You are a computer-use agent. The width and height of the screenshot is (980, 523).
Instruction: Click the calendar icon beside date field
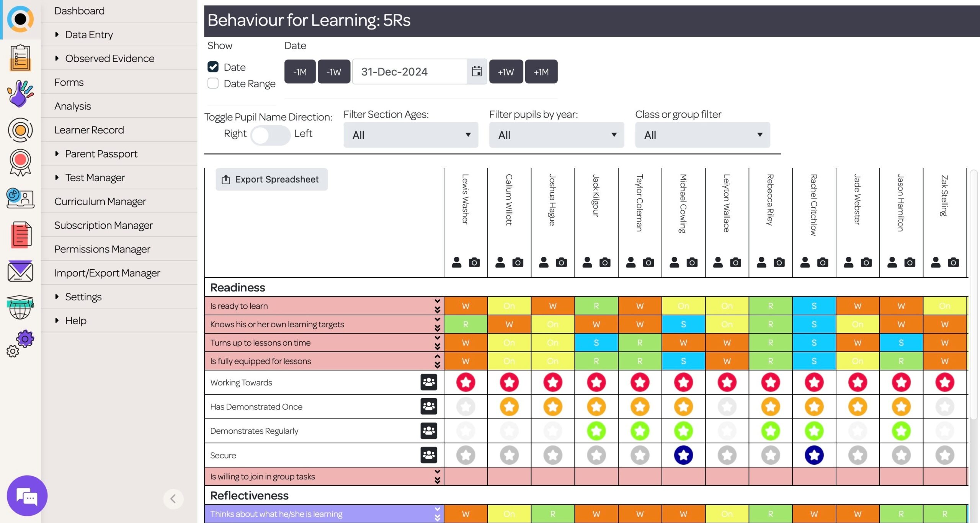pos(477,72)
